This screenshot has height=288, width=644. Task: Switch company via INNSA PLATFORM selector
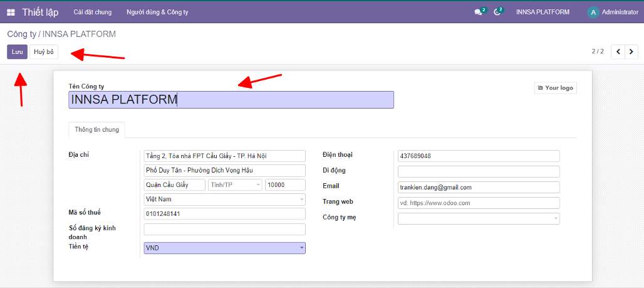click(543, 13)
